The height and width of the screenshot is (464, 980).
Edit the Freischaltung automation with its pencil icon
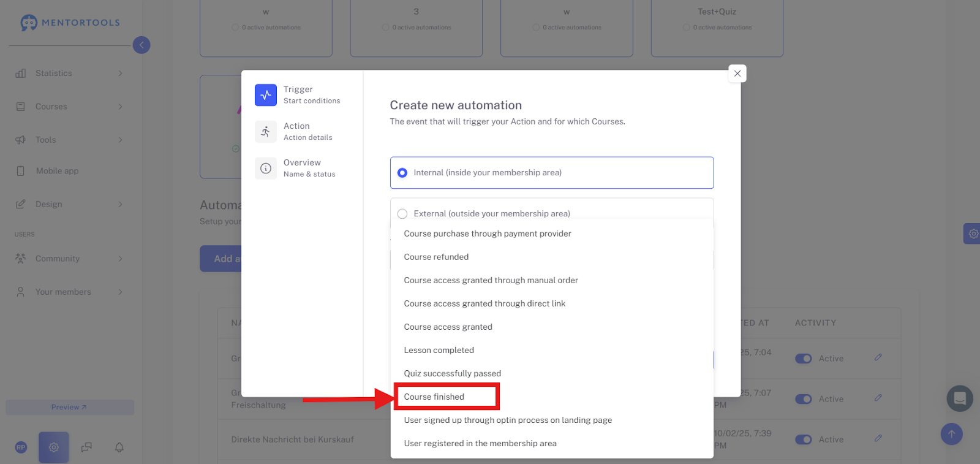pyautogui.click(x=878, y=398)
